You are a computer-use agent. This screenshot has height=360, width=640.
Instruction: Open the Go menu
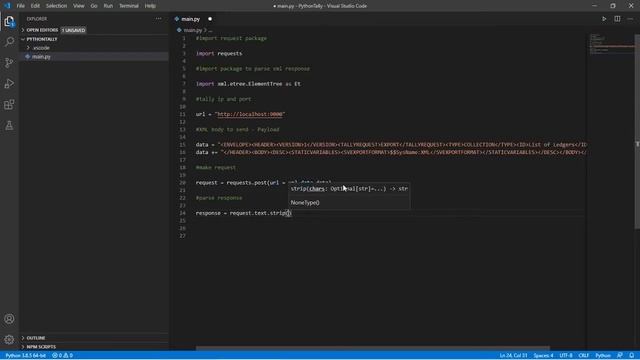click(94, 6)
